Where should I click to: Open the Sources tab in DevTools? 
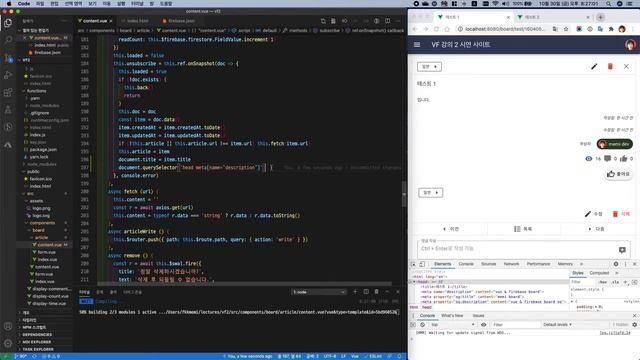pyautogui.click(x=488, y=264)
